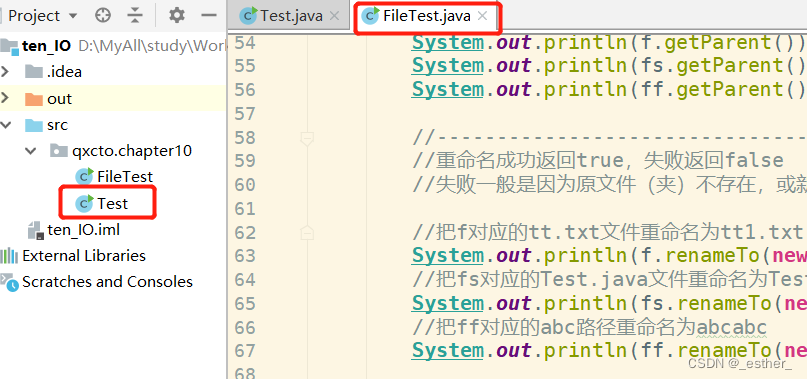Click the project path D:\MyAll\study text
The image size is (807, 379).
tap(152, 46)
